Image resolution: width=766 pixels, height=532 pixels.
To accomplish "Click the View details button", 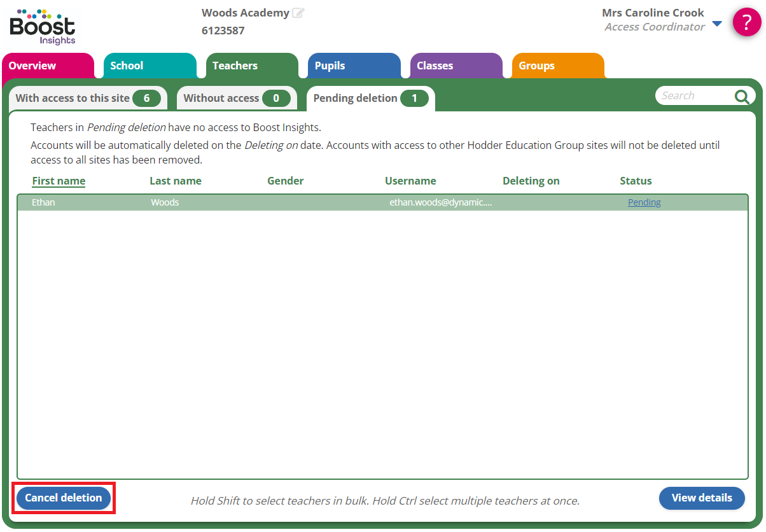I will coord(701,498).
